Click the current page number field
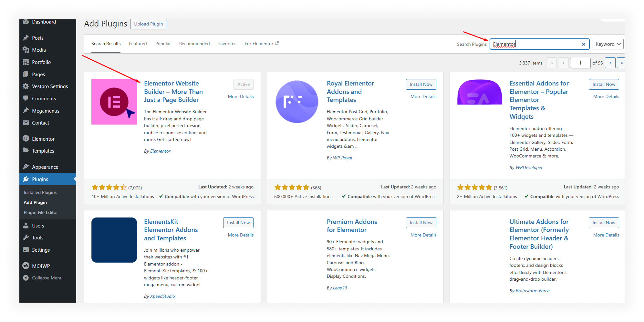644x322 pixels. [580, 63]
